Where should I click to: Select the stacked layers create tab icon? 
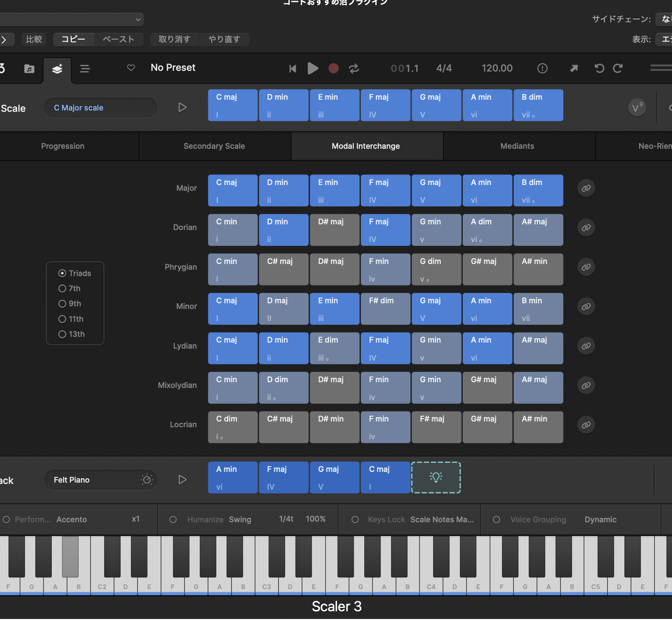point(57,69)
